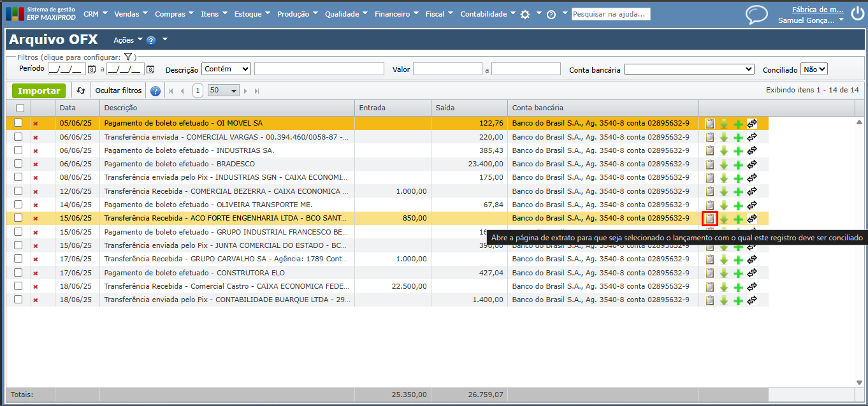Open the Estoque menu

[x=252, y=14]
